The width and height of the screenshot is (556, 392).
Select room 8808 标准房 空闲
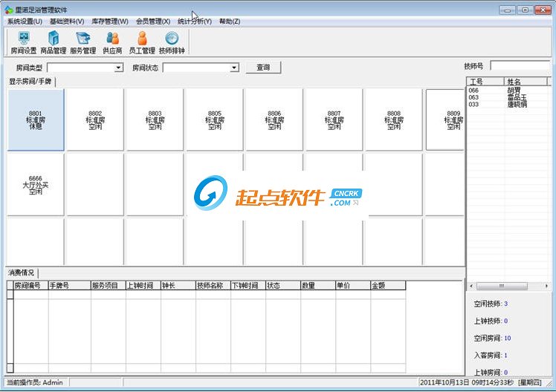[x=394, y=120]
